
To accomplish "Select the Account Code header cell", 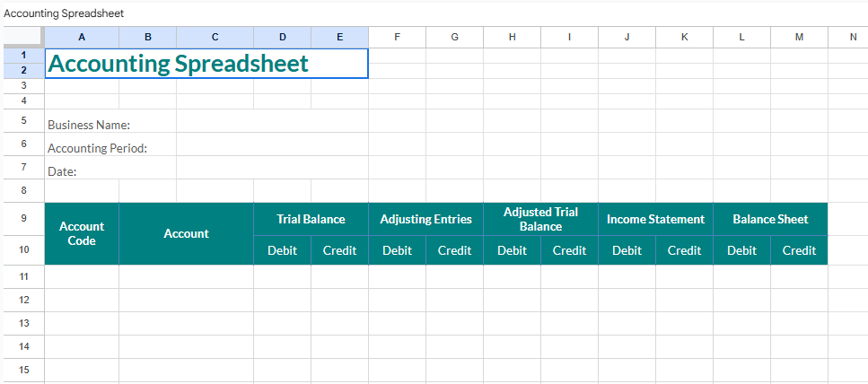I will click(x=82, y=234).
